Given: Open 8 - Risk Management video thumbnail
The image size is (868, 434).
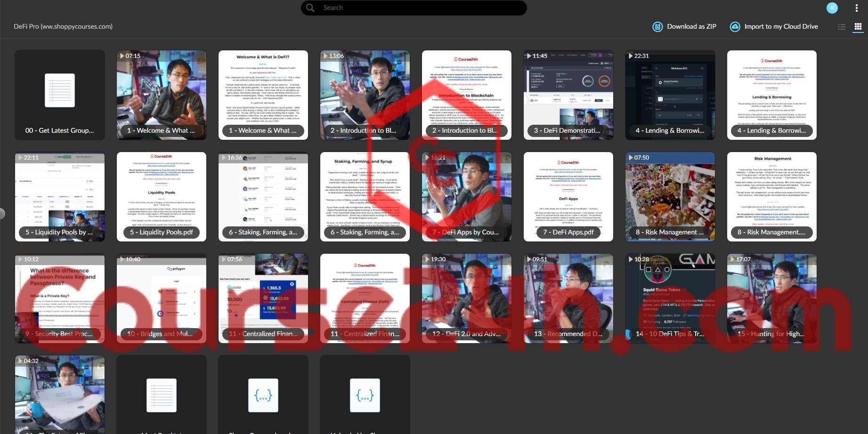Looking at the screenshot, I should pos(670,197).
